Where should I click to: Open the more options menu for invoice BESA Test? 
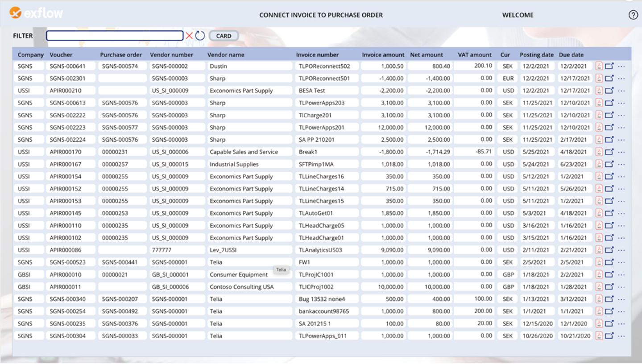click(x=621, y=91)
